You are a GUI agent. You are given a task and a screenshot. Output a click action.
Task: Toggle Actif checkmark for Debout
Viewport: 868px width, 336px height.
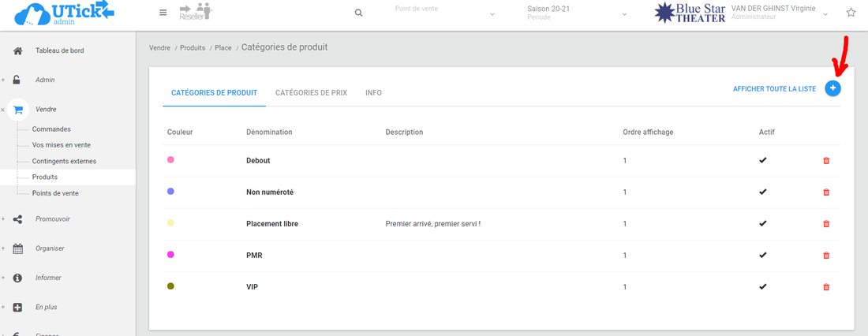pyautogui.click(x=762, y=160)
